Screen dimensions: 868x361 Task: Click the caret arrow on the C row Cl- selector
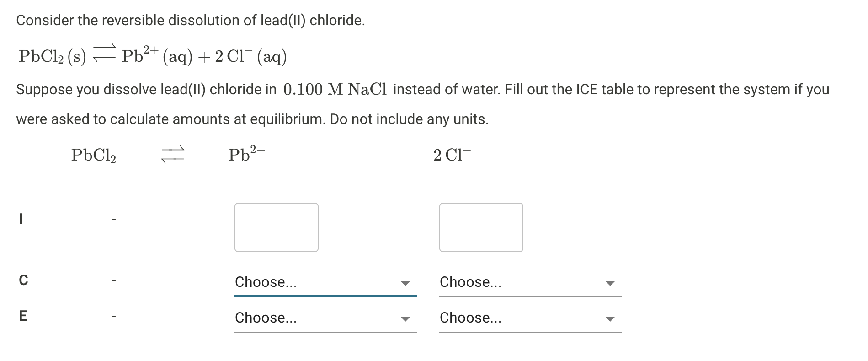(x=611, y=284)
